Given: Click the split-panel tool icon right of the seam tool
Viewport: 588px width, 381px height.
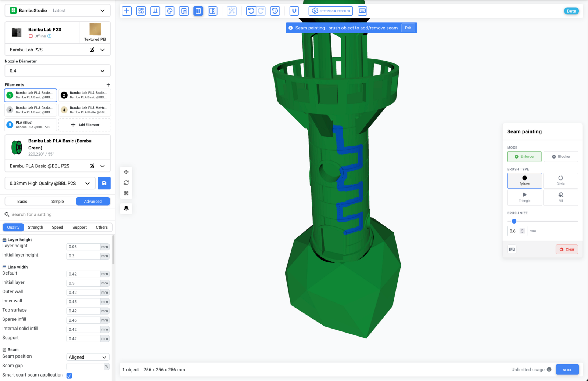Looking at the screenshot, I should (213, 11).
